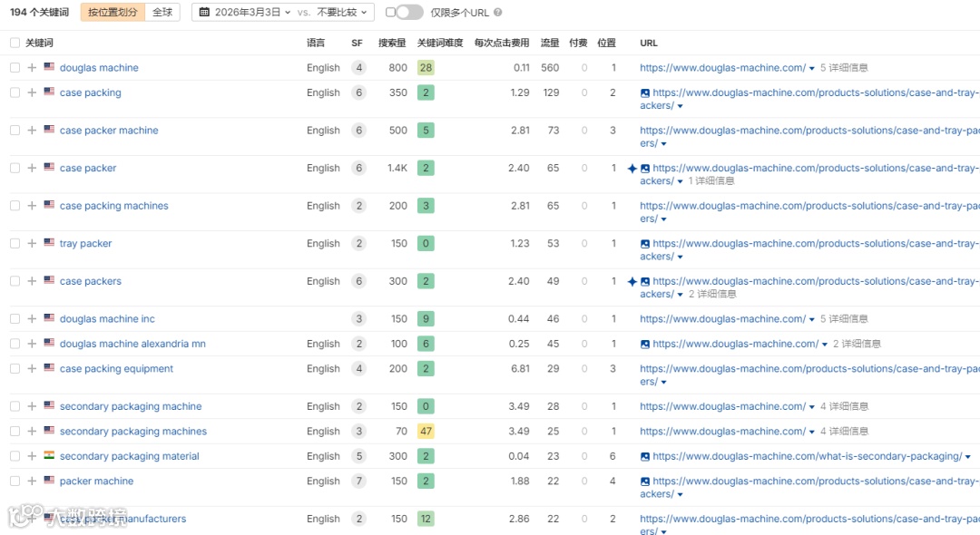Click image icon in tray packer URL

[645, 244]
